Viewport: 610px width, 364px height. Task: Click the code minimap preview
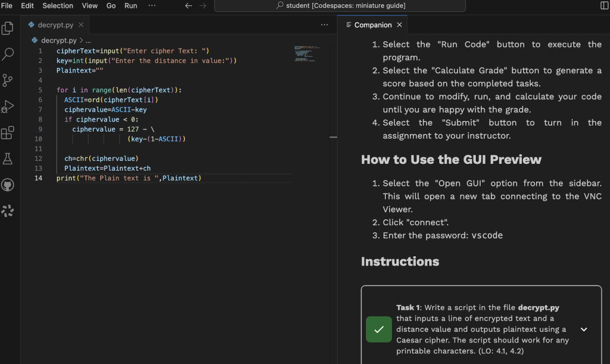[x=307, y=54]
